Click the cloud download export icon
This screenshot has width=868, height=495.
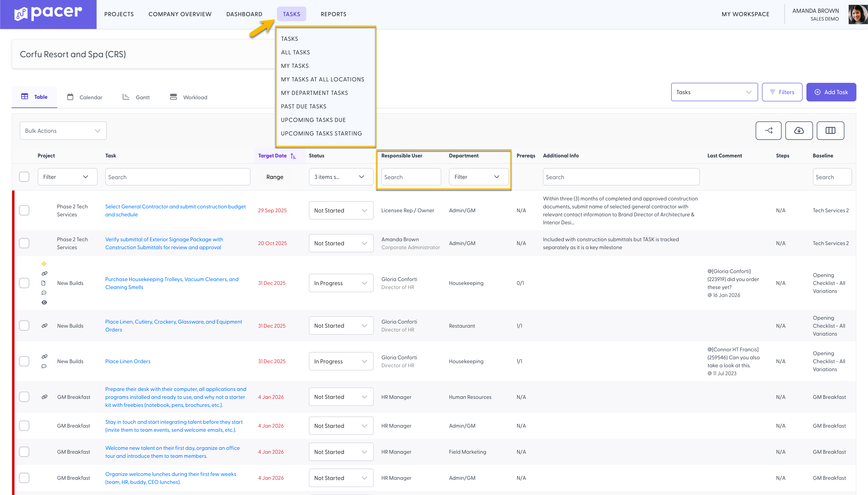[799, 131]
